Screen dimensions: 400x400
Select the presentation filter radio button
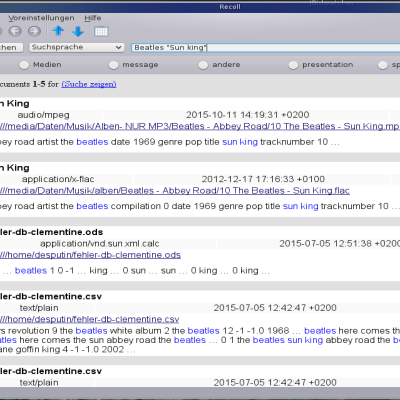(293, 65)
